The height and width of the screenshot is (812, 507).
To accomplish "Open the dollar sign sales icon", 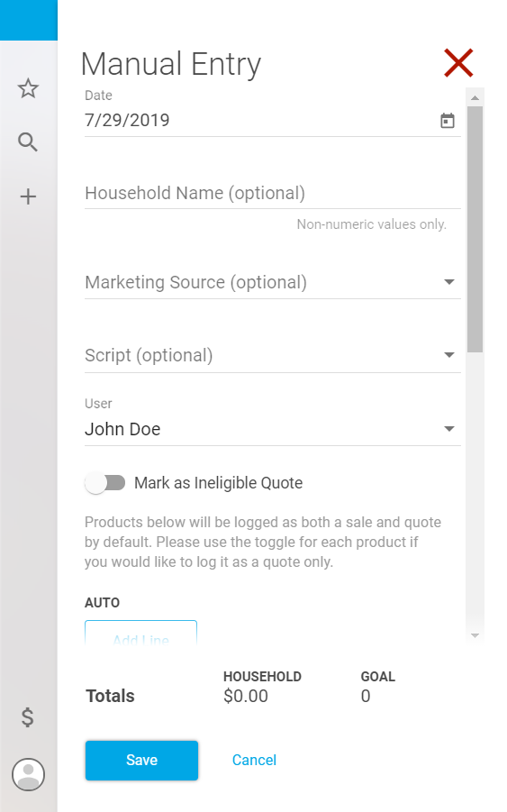I will click(27, 717).
